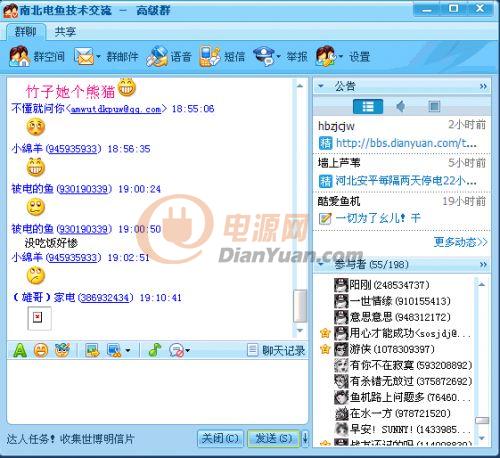Select the 群聊 tab
500x458 pixels.
(x=25, y=32)
